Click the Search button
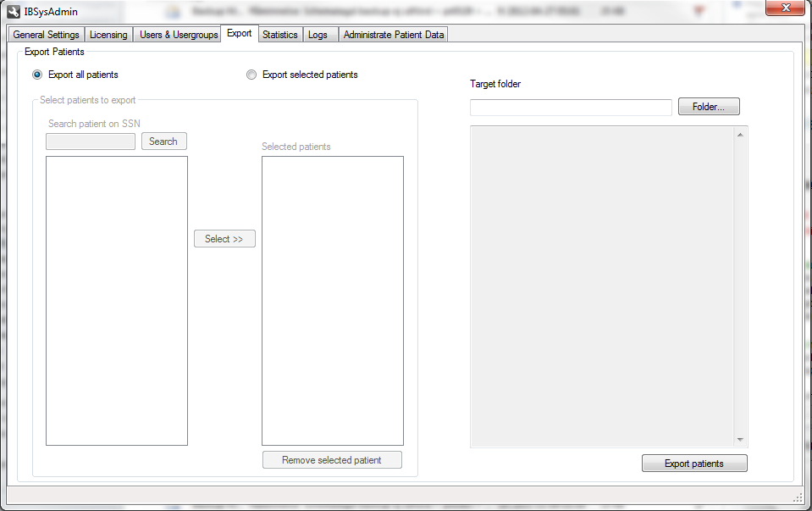 pyautogui.click(x=163, y=142)
